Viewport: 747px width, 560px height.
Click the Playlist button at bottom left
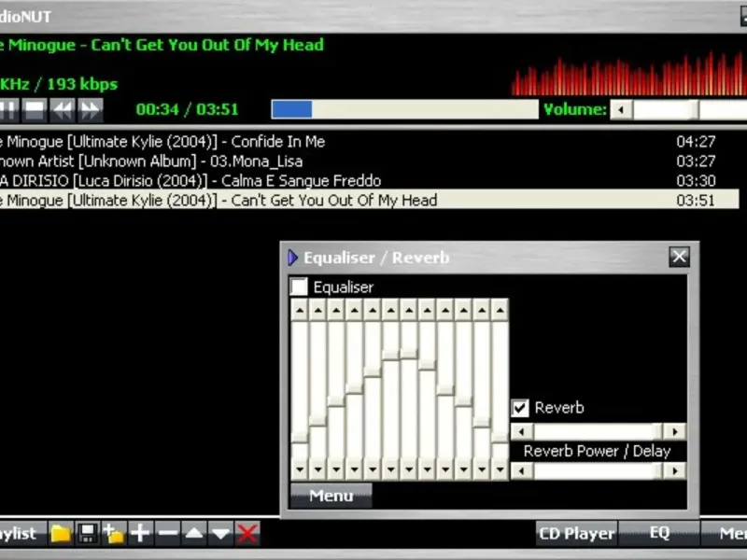[x=22, y=533]
